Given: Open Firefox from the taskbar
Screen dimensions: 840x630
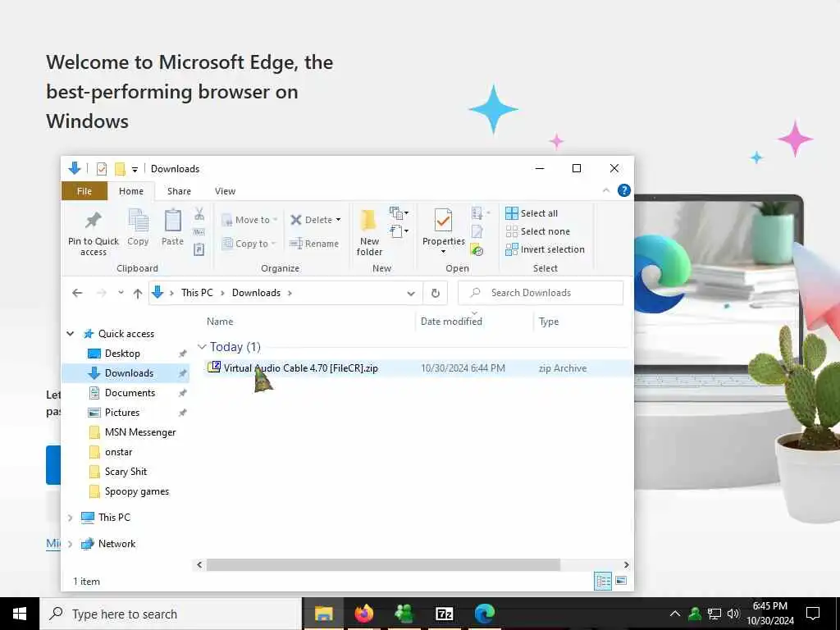Looking at the screenshot, I should 363,614.
